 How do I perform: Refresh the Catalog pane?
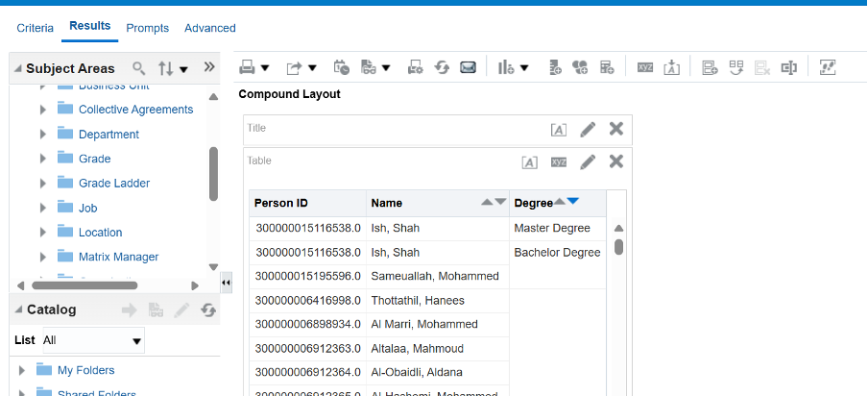point(208,310)
